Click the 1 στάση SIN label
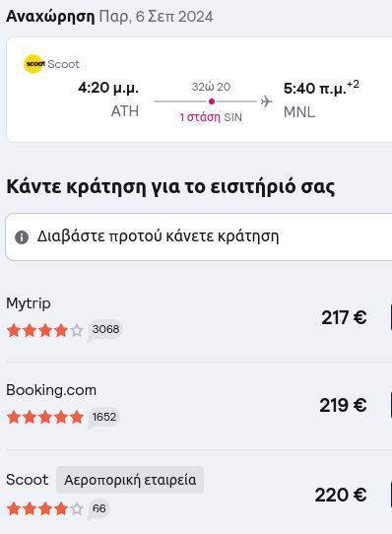This screenshot has width=392, height=534. 211,117
